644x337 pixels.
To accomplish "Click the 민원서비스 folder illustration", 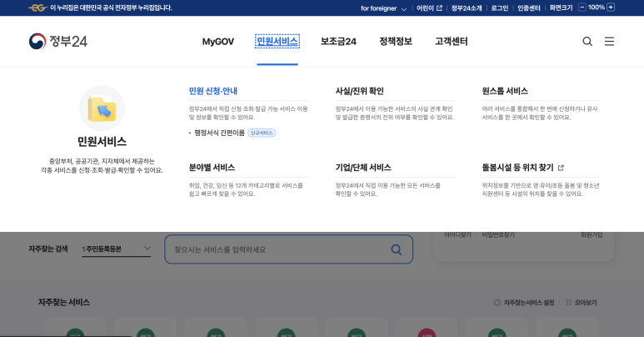I will click(102, 108).
